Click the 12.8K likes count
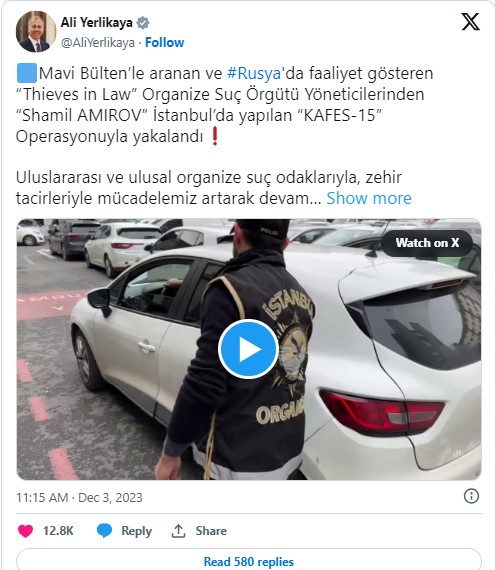Viewport: 495px width, 570px height. [x=58, y=531]
